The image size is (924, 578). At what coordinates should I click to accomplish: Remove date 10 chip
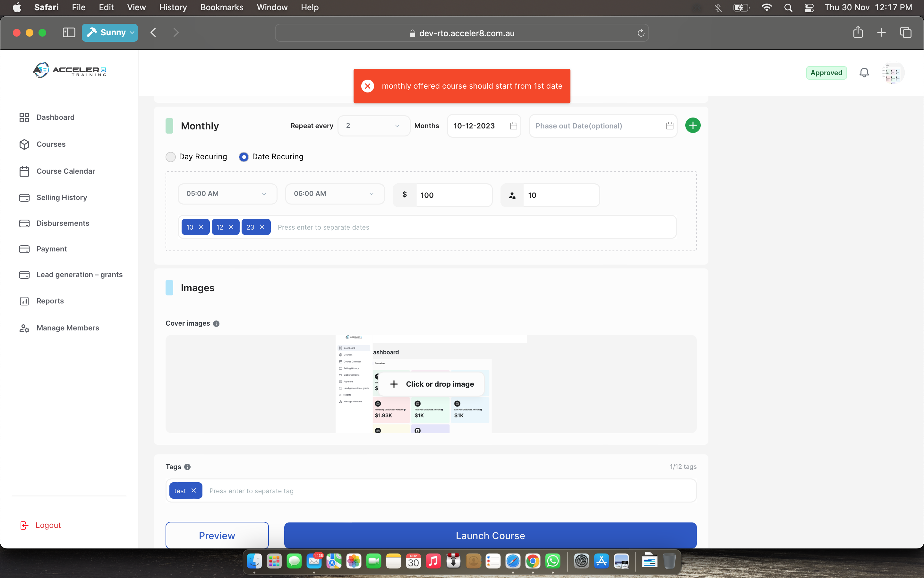coord(201,227)
